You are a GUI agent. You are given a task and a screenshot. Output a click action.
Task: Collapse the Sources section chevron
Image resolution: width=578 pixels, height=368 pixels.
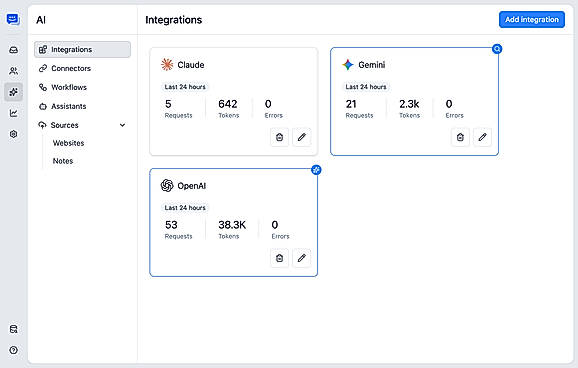click(122, 125)
